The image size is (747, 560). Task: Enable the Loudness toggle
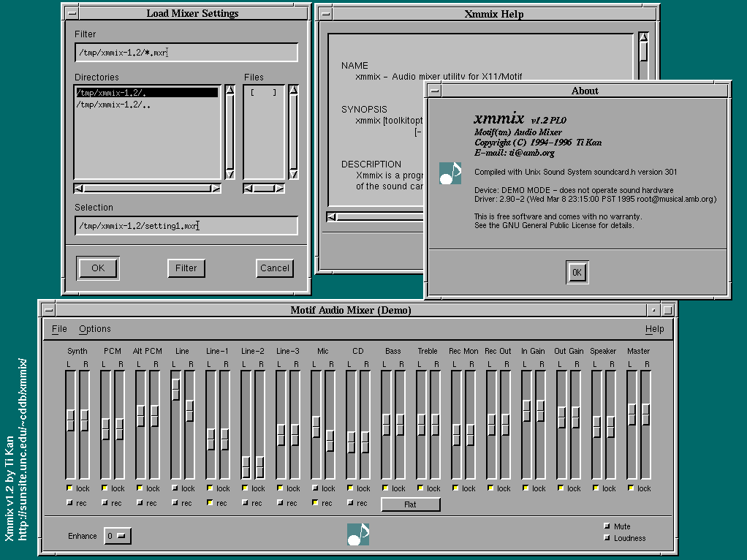coord(607,538)
